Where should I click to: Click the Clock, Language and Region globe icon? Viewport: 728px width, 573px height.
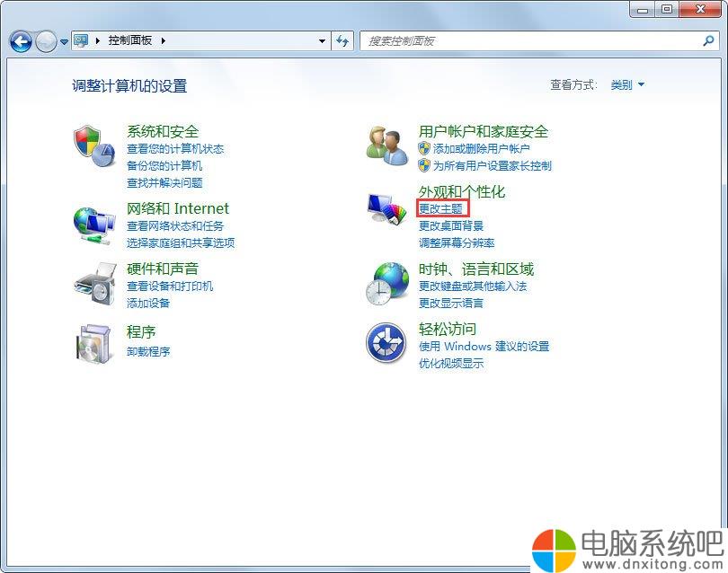click(387, 284)
